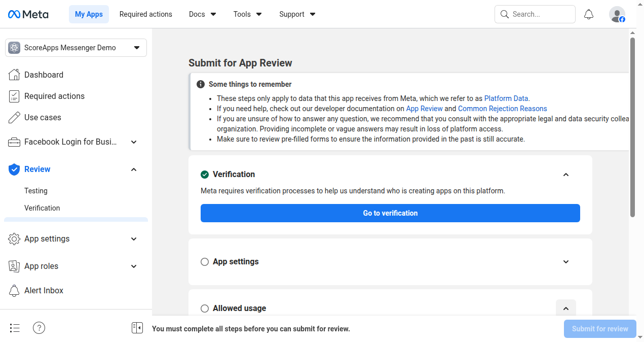Toggle the sidebar collapse panel icon

coord(137,328)
